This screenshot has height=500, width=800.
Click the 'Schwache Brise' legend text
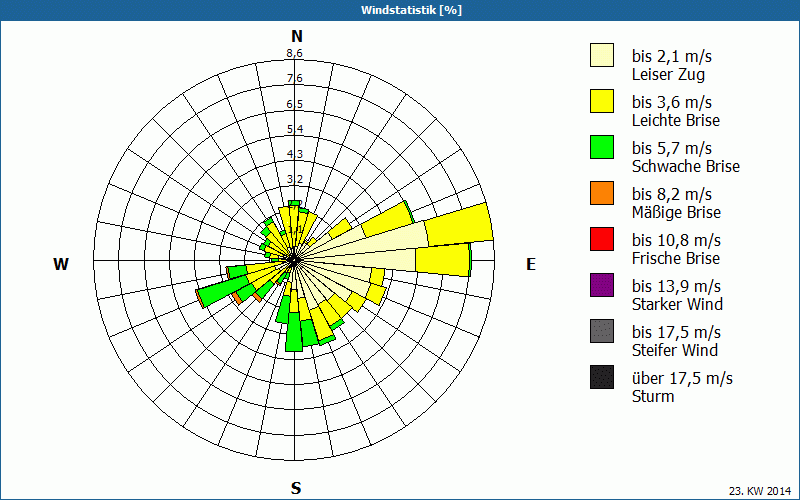pos(686,166)
